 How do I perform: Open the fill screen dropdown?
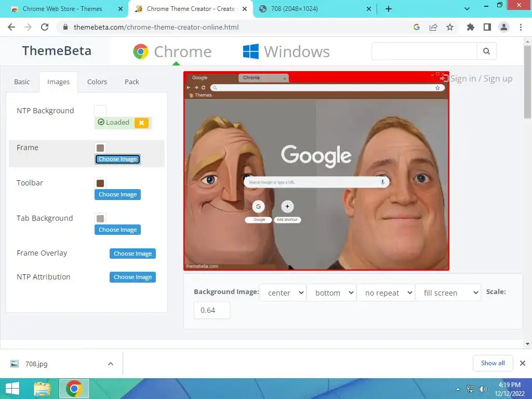[x=448, y=292]
